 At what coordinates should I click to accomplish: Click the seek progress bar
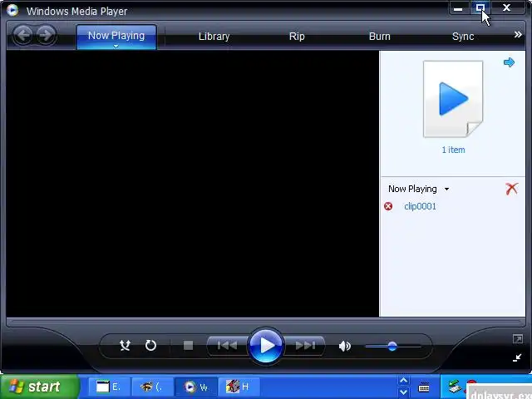266,321
